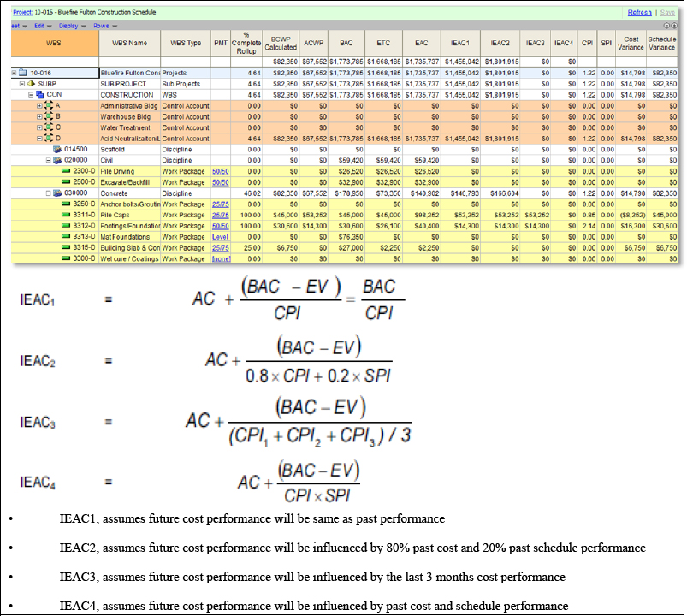Click the 3312-D work package green bar icon
Viewport: 687px width, 616px height.
pyautogui.click(x=66, y=226)
